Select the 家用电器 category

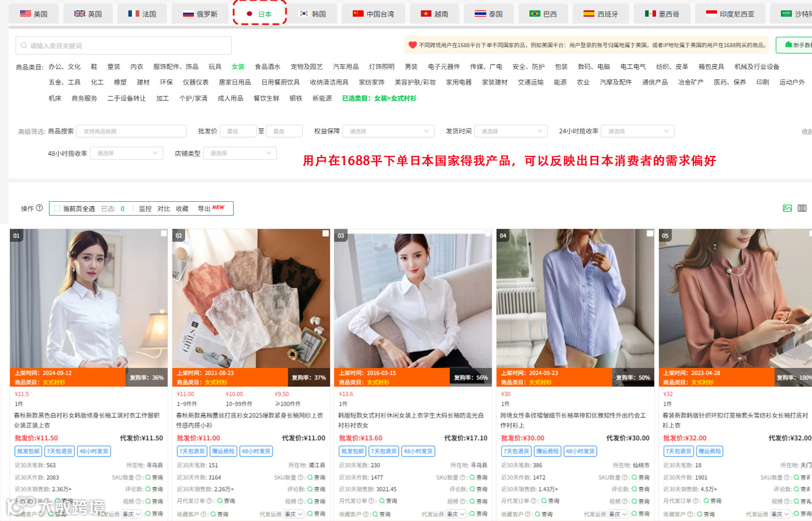tap(459, 82)
